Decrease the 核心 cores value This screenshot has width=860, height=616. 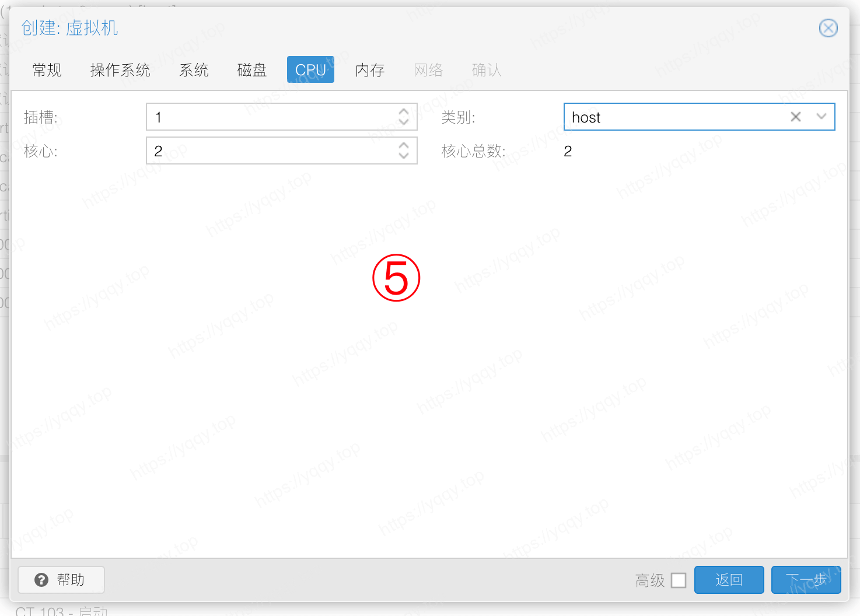pos(403,156)
